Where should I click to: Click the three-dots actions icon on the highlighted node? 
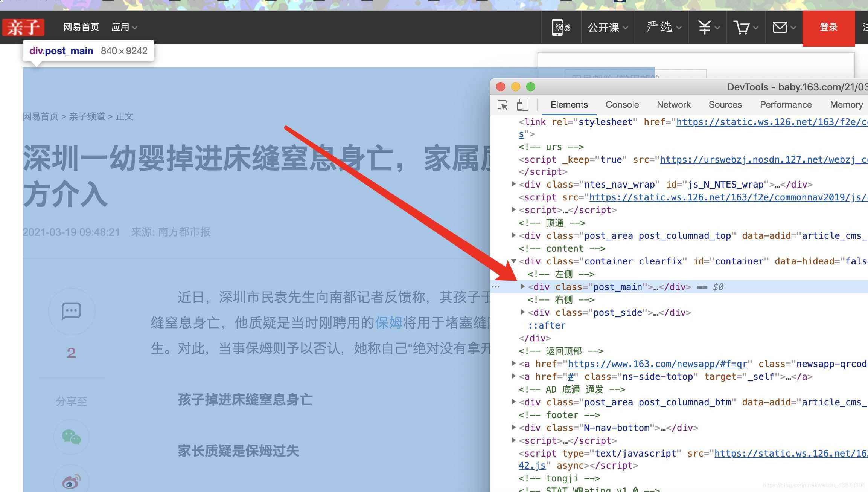496,287
